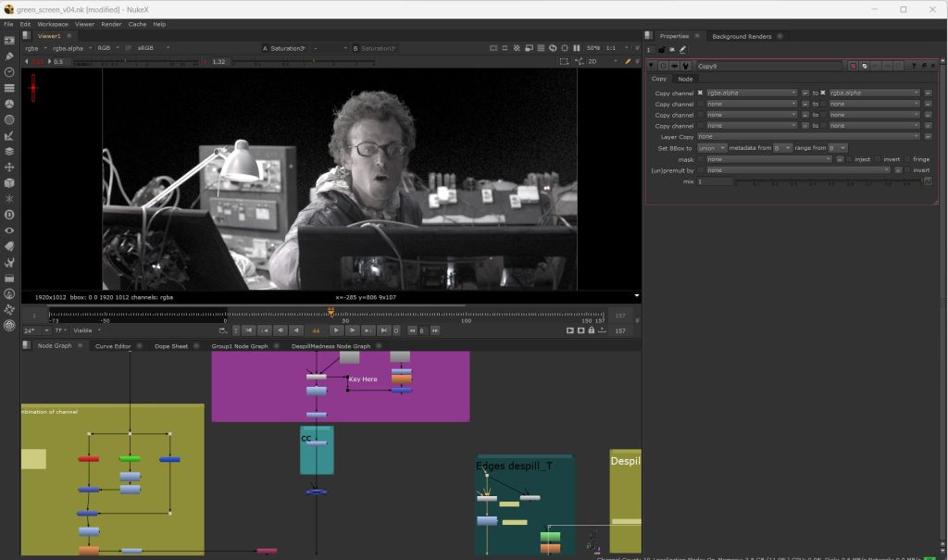Click the viewer gamma slider
The height and width of the screenshot is (560, 948).
click(x=304, y=62)
